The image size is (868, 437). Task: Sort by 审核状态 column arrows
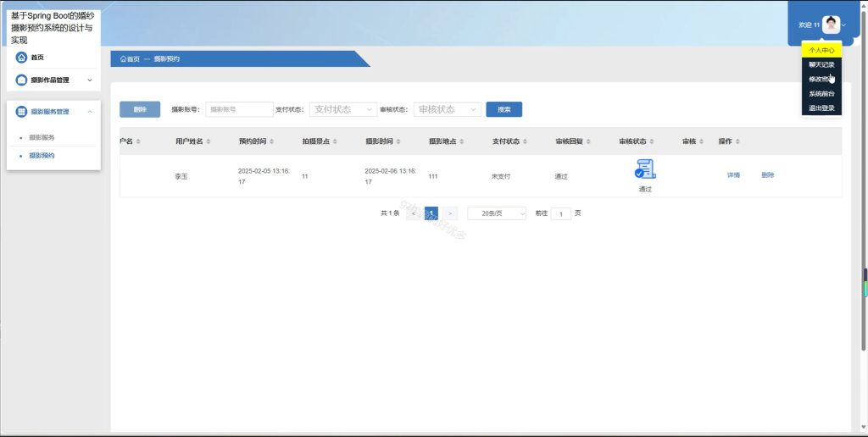(x=652, y=141)
